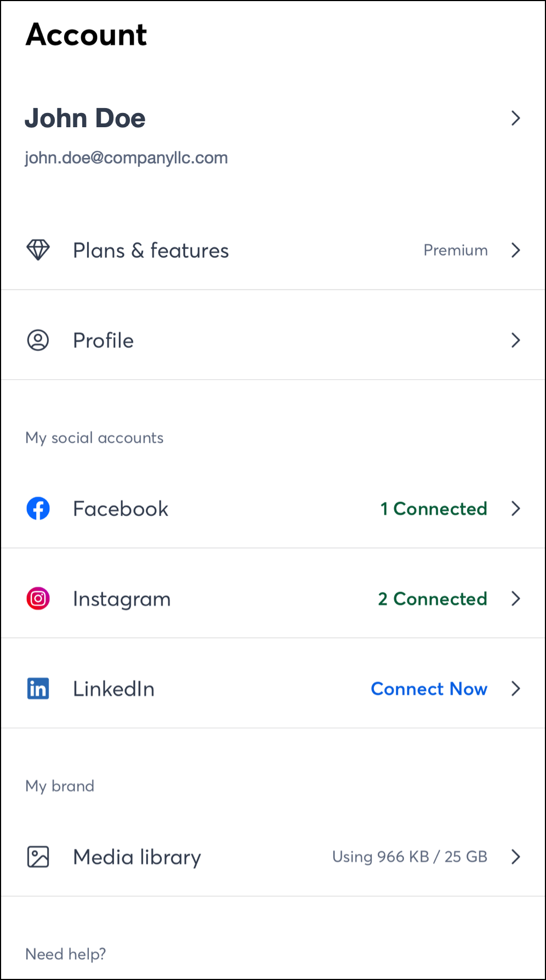Image resolution: width=546 pixels, height=980 pixels.
Task: Open the Profile menu item
Action: point(104,341)
